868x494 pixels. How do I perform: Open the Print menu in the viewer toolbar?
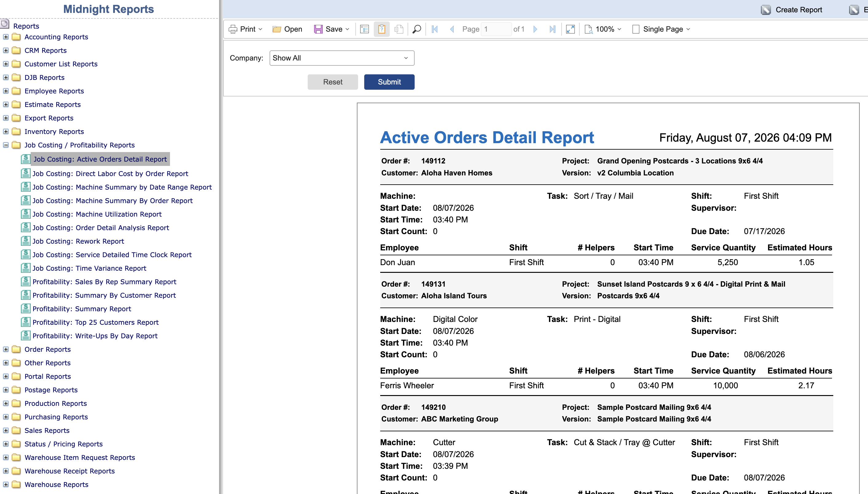245,29
